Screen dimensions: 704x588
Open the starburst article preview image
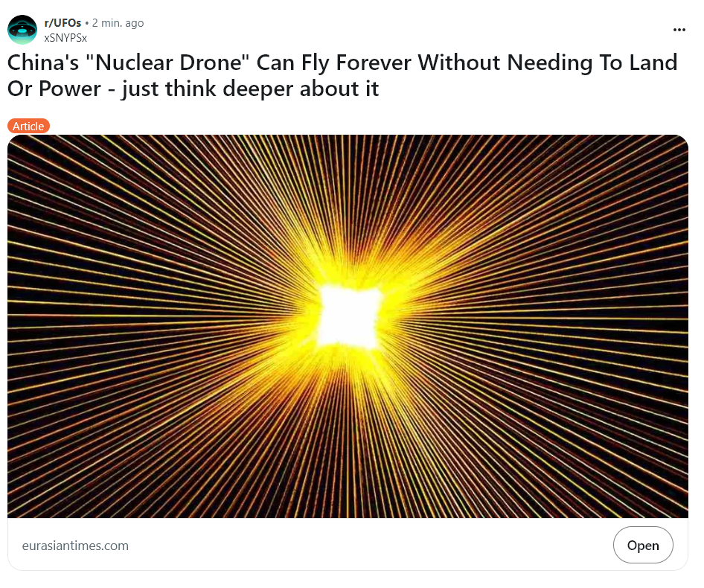348,326
